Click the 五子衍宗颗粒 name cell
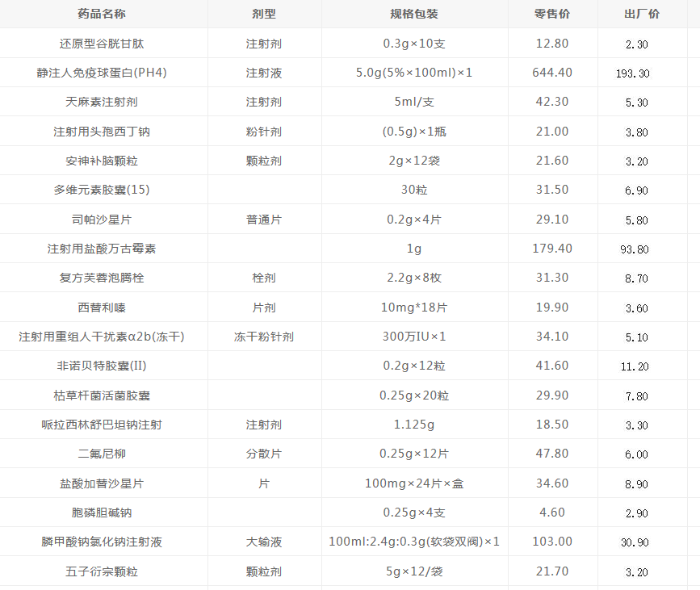Viewport: 700px width, 590px height. click(x=102, y=571)
